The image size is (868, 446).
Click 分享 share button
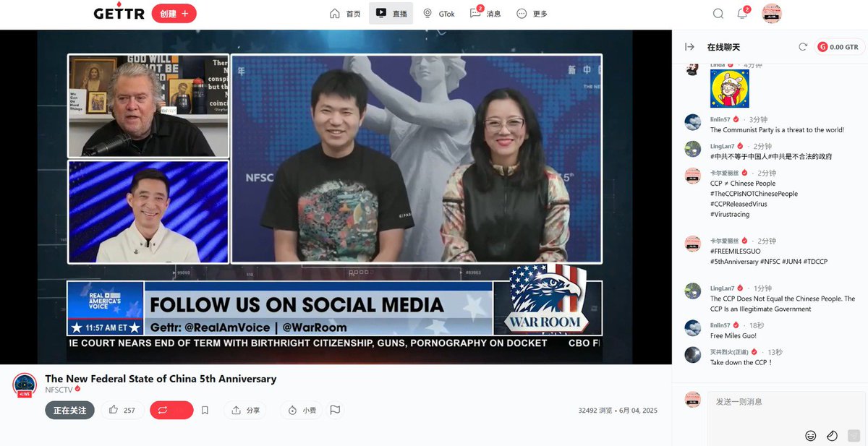coord(245,411)
